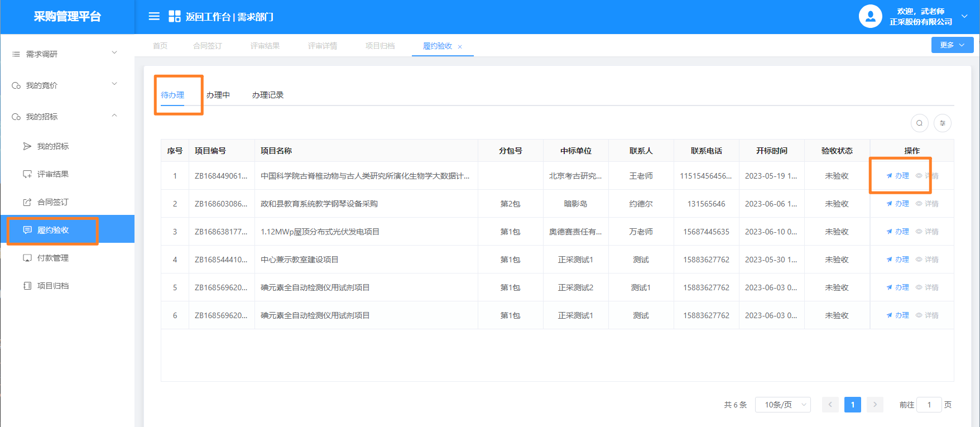Click the user avatar icon
Viewport: 980px width, 427px height.
(x=870, y=17)
